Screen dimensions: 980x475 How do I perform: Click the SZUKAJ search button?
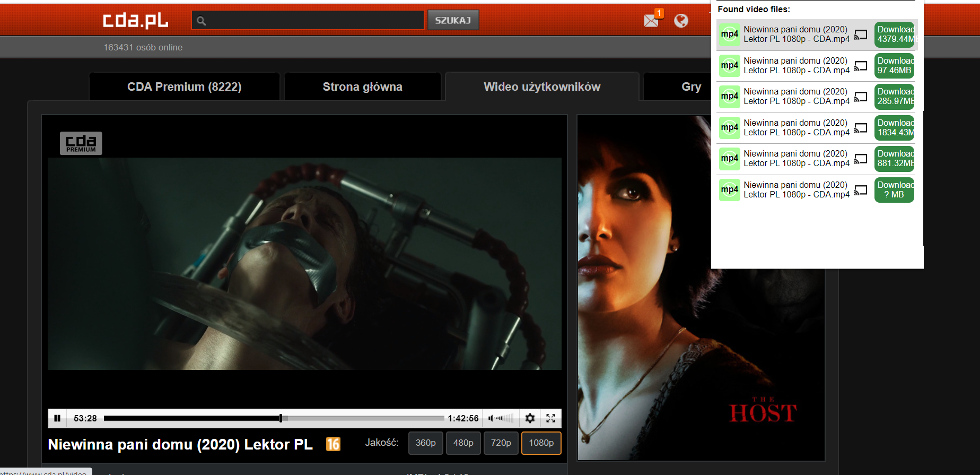click(453, 20)
